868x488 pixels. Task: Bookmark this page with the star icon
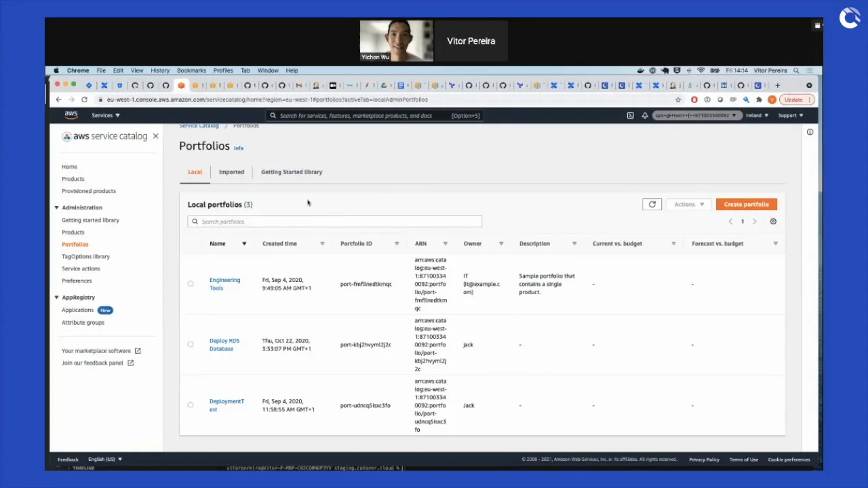pyautogui.click(x=678, y=100)
